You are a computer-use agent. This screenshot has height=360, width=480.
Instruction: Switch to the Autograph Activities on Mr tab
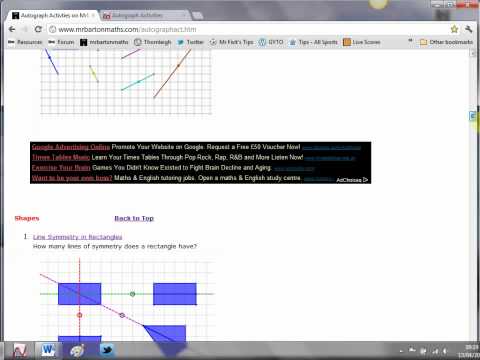point(53,15)
